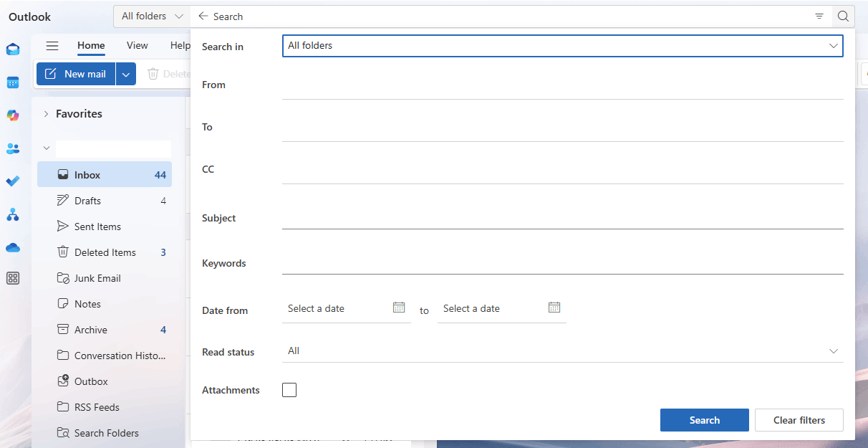Switch to the View tab

click(x=137, y=45)
